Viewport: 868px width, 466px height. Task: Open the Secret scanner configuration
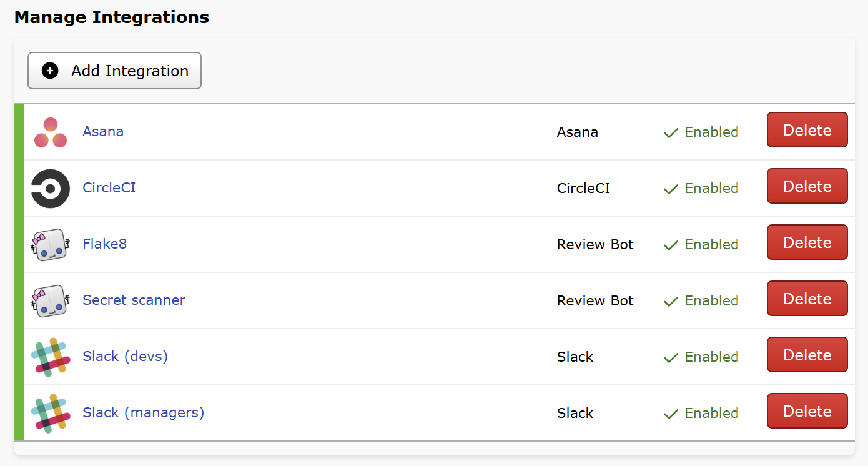134,300
